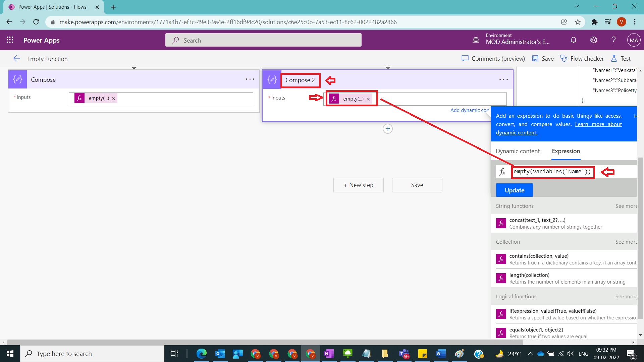Open Compose action ellipsis menu
This screenshot has height=362, width=644.
click(250, 79)
